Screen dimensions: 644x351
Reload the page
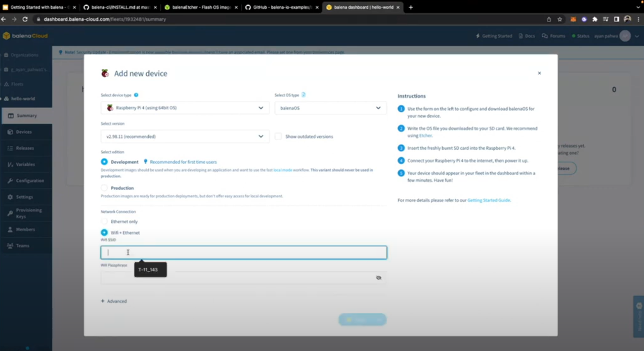(x=25, y=20)
